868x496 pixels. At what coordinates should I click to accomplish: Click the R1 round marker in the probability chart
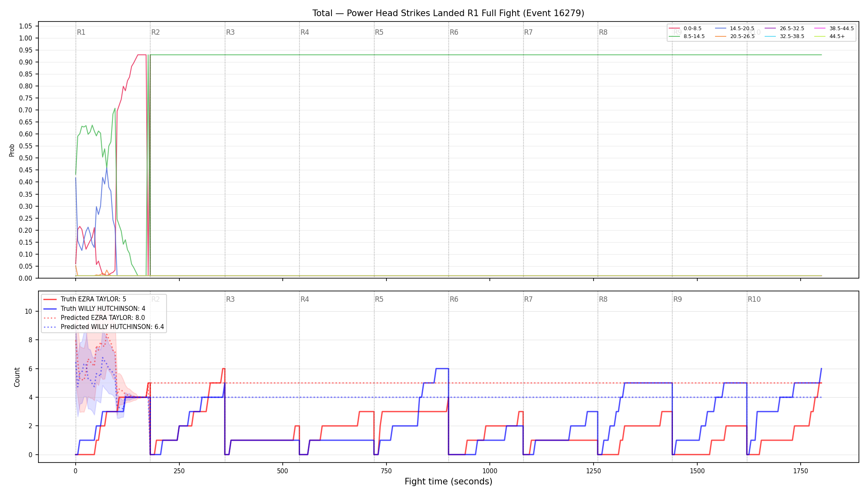point(81,32)
